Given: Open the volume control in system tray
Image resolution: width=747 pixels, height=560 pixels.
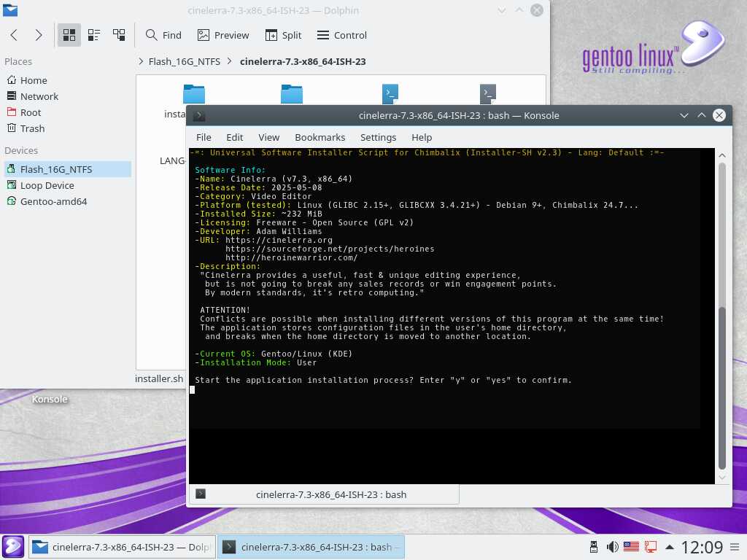Looking at the screenshot, I should pos(613,547).
